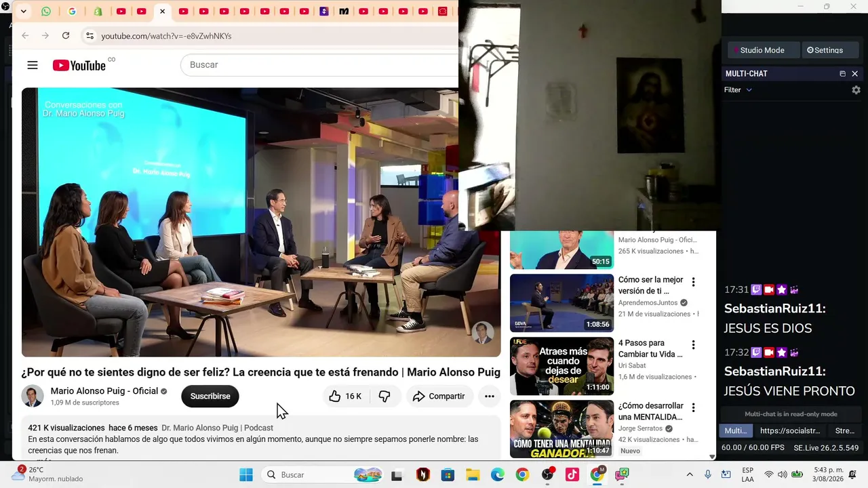The width and height of the screenshot is (868, 488).
Task: Subscribe with the Suscribirse button
Action: coord(210,396)
